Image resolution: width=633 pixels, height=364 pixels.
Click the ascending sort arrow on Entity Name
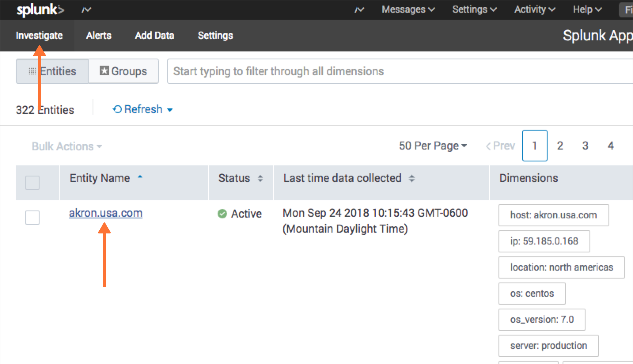140,178
